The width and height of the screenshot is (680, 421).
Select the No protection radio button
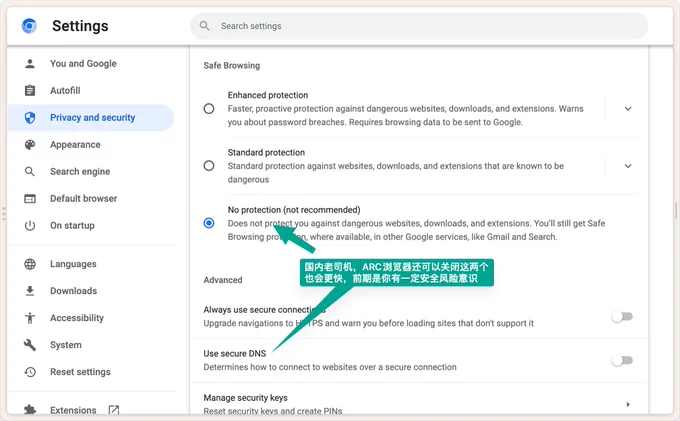pos(209,223)
